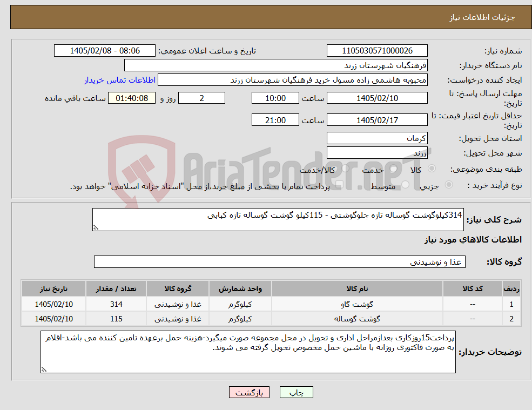Screen dimensions: 532x410
Task: Click quantity cell 314
Action: pos(116,304)
